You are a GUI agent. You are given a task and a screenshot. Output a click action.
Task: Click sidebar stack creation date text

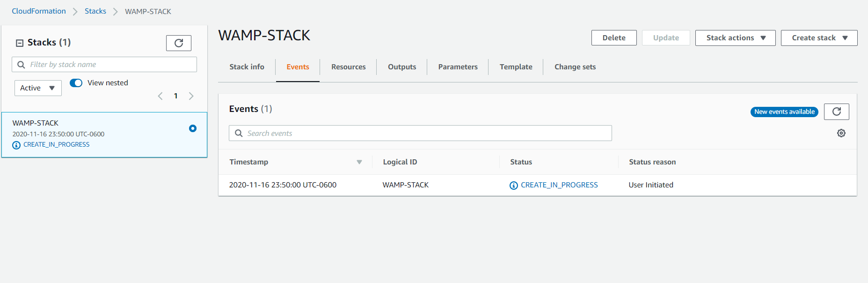pyautogui.click(x=58, y=134)
